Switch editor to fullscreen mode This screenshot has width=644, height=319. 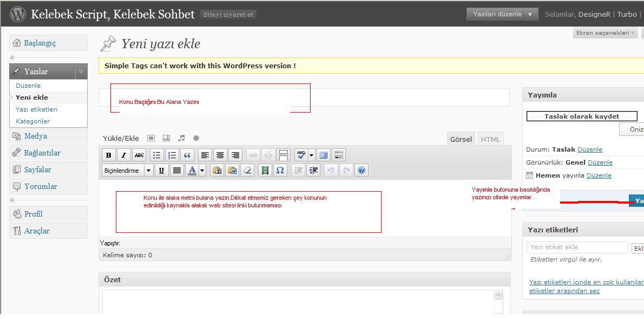[323, 155]
